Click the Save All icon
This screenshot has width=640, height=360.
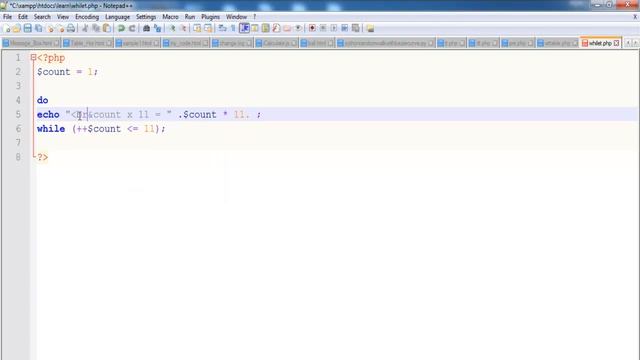[x=38, y=28]
